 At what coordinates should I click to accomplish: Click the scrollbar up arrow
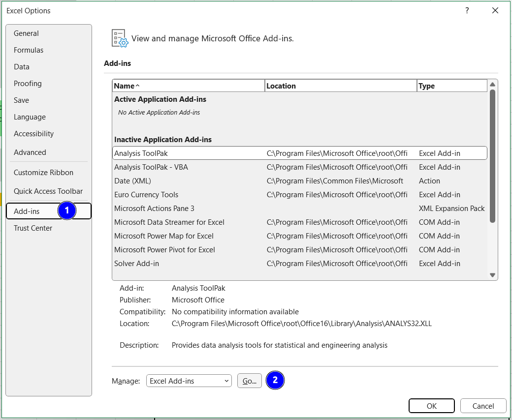493,84
